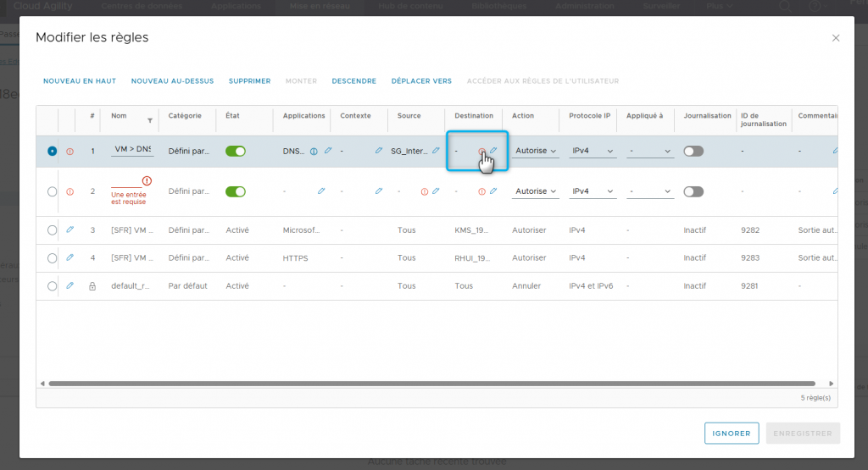Image resolution: width=868 pixels, height=470 pixels.
Task: Open the Action dropdown for rule 1
Action: 536,151
